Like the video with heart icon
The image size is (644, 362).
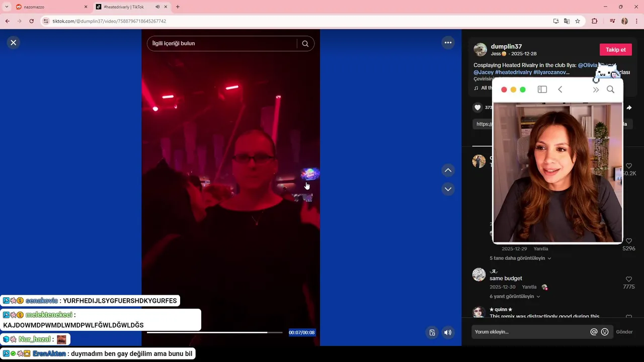(478, 108)
